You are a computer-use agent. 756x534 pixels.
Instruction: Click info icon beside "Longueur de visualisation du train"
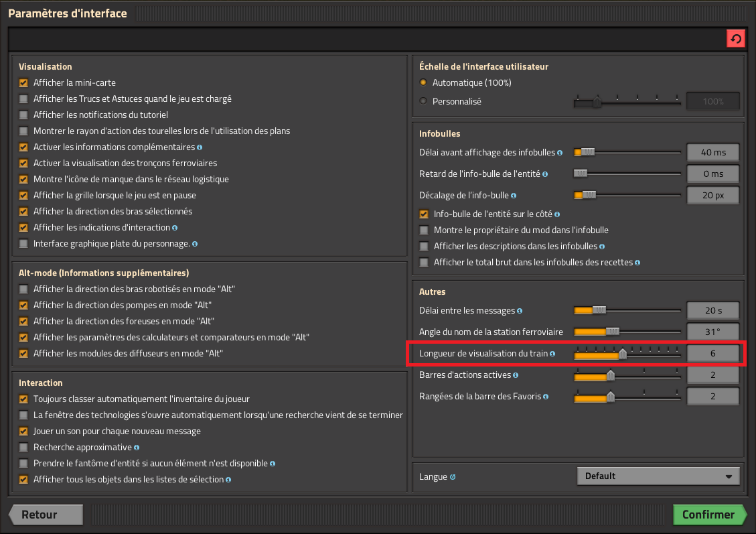click(x=552, y=354)
